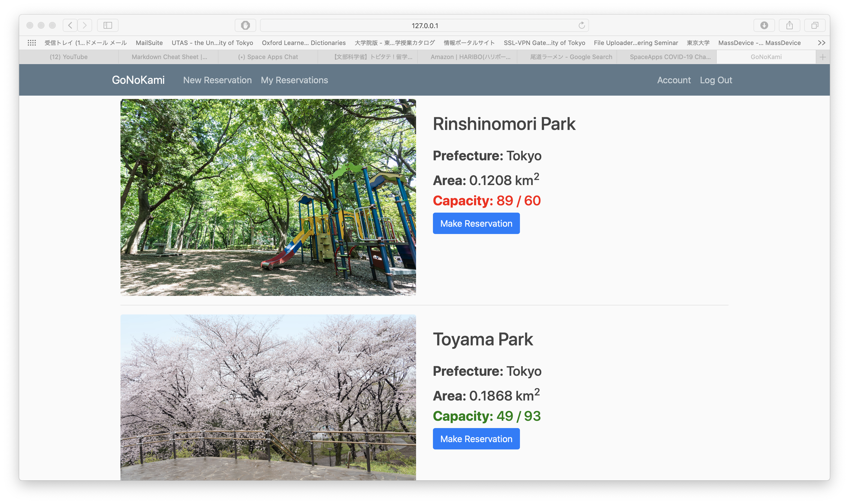Image resolution: width=849 pixels, height=504 pixels.
Task: Open the downloads button in toolbar
Action: (764, 25)
